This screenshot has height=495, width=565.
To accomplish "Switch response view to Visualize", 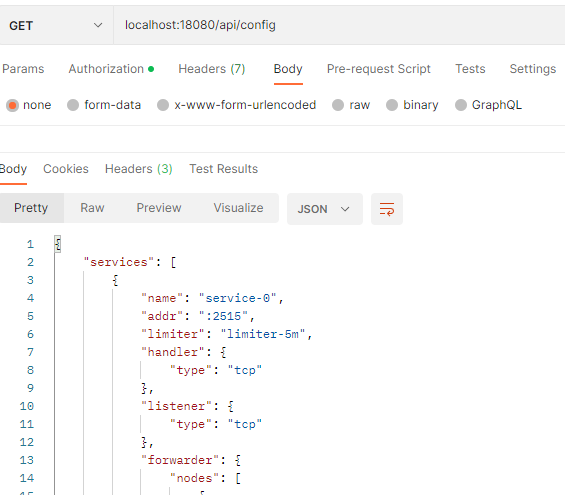I will [x=238, y=208].
